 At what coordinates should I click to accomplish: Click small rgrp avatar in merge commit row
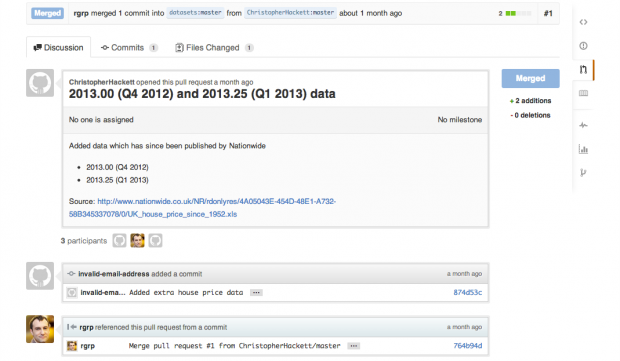(72, 346)
